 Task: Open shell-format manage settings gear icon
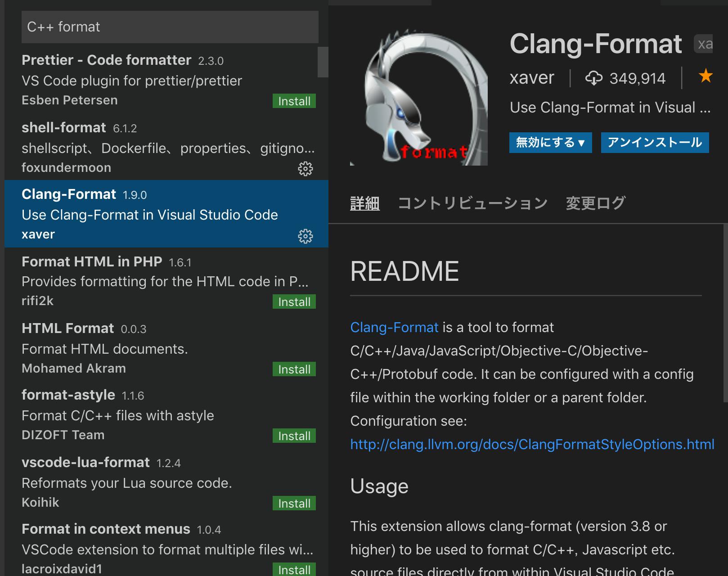click(x=306, y=168)
